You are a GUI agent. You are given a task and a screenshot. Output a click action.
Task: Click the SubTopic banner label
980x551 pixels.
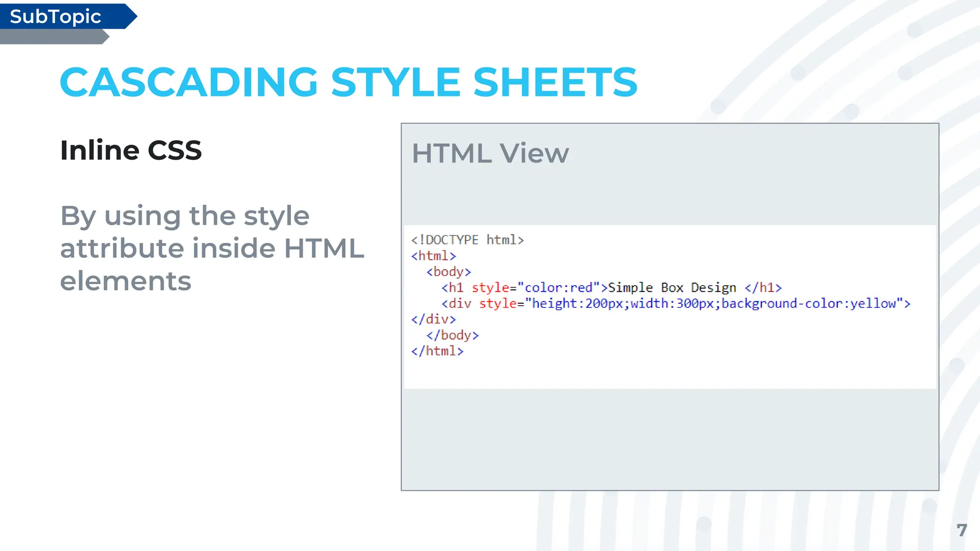[56, 17]
